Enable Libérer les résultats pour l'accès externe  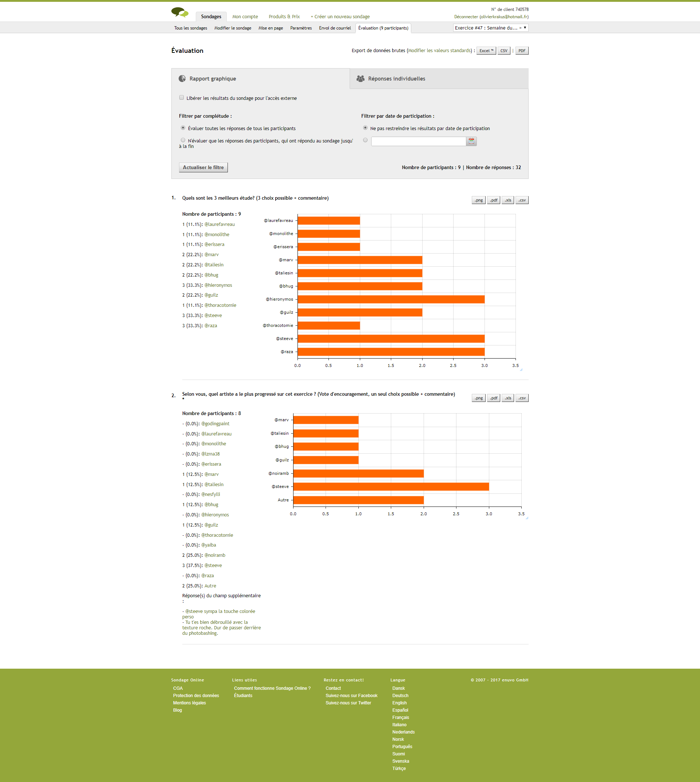[x=182, y=98]
